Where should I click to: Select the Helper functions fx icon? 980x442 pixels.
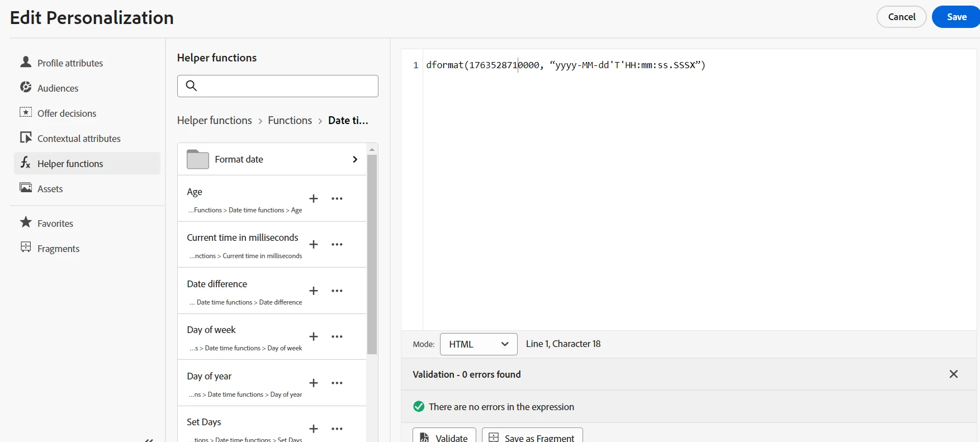[x=26, y=163]
